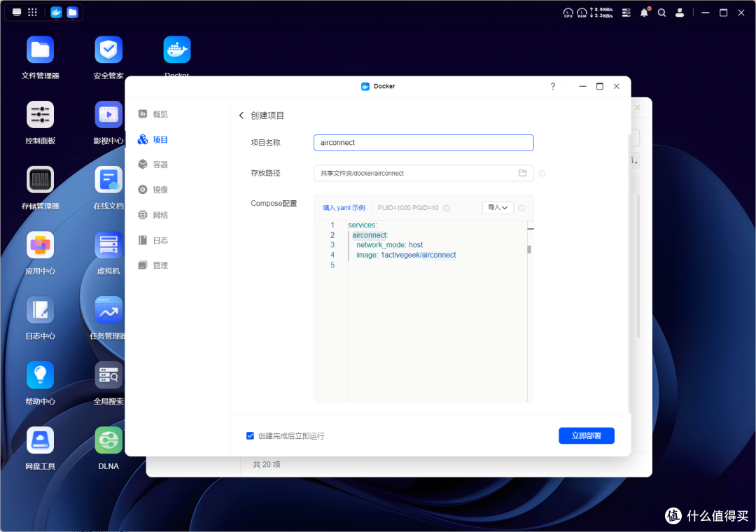756x532 pixels.
Task: Open the 虚拟机 desktop icon
Action: (108, 245)
